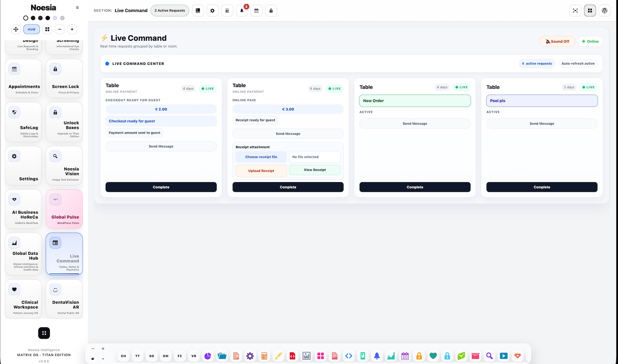Click the blue play button dock icon
This screenshot has width=618, height=364.
pos(504,356)
